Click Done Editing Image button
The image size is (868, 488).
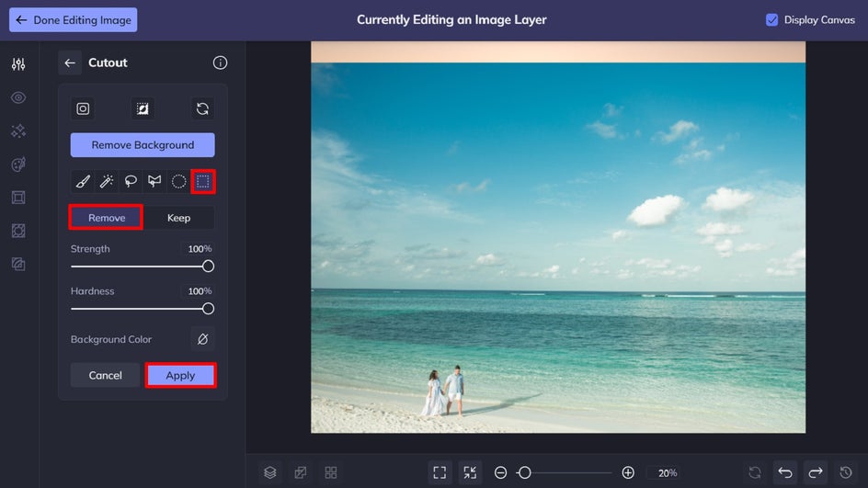(73, 20)
